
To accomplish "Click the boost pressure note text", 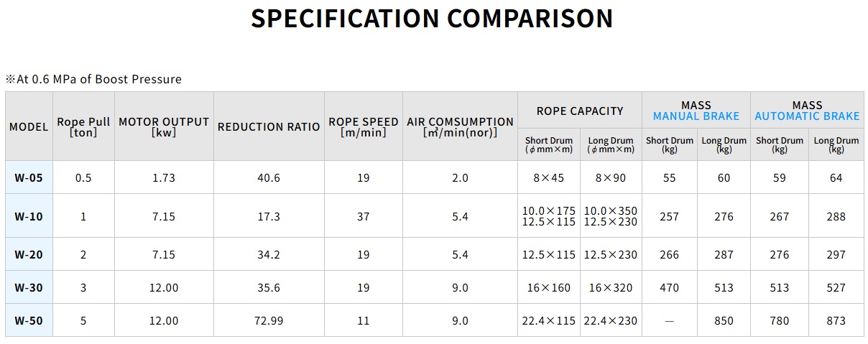I will [x=93, y=79].
